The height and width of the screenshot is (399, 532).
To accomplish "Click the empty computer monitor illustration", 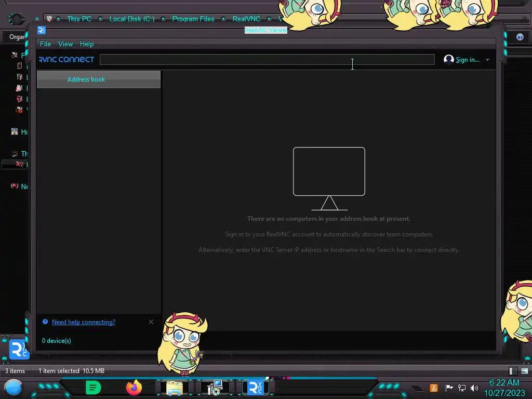I will pyautogui.click(x=329, y=179).
